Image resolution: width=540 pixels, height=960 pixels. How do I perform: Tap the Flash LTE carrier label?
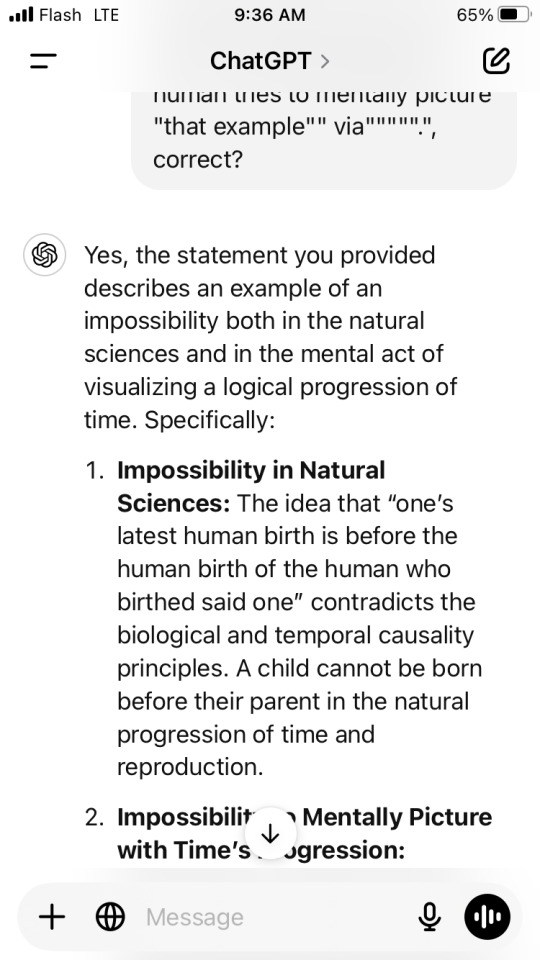point(79,15)
